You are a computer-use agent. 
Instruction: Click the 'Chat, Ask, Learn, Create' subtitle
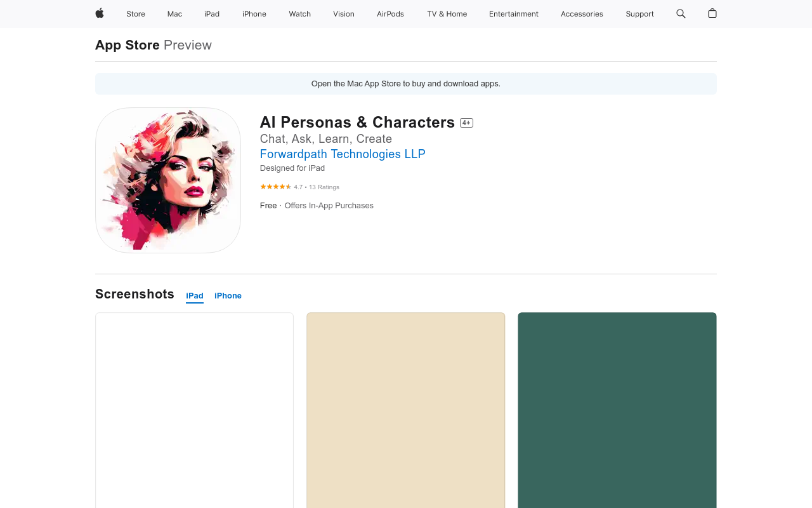click(326, 139)
